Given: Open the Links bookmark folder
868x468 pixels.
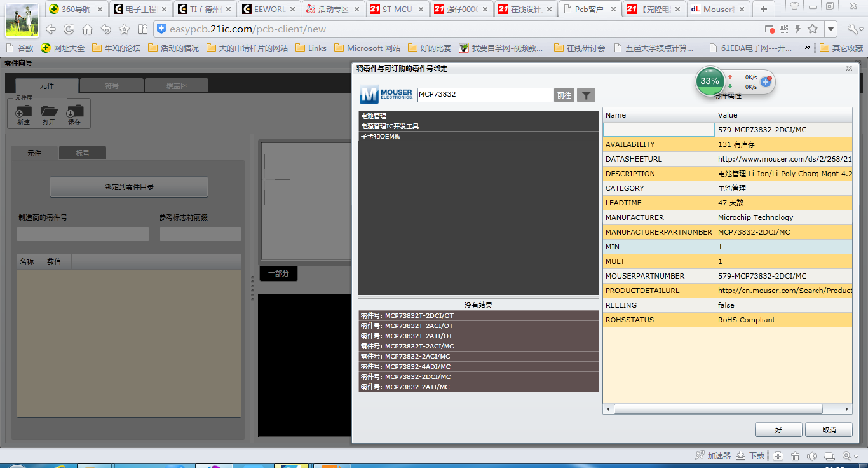Looking at the screenshot, I should [311, 48].
